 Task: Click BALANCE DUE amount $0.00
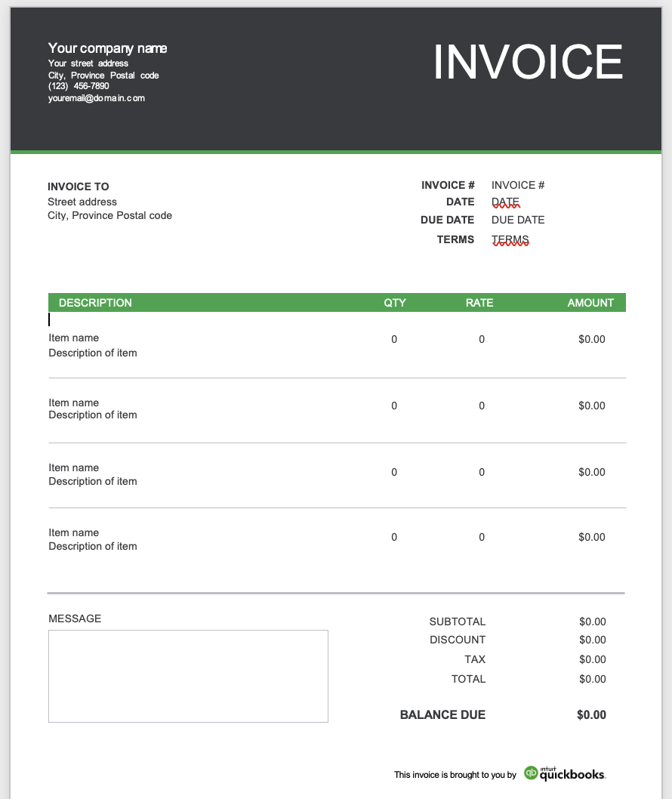[591, 715]
